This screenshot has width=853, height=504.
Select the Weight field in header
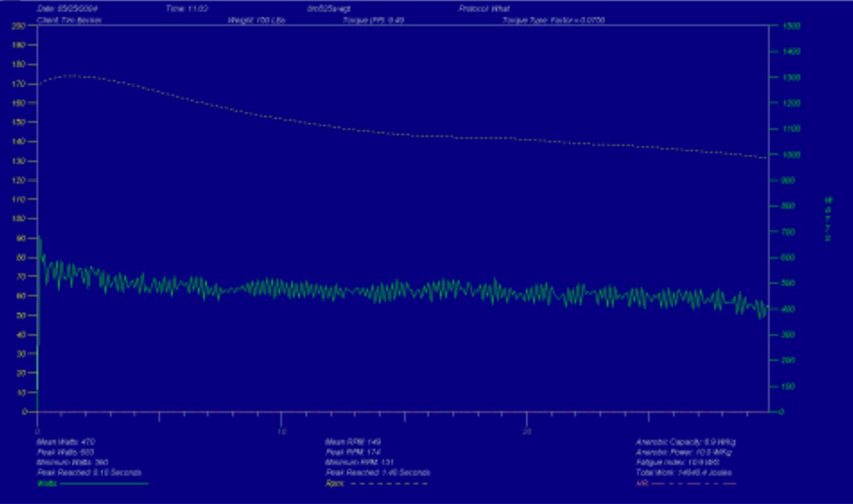coord(256,20)
